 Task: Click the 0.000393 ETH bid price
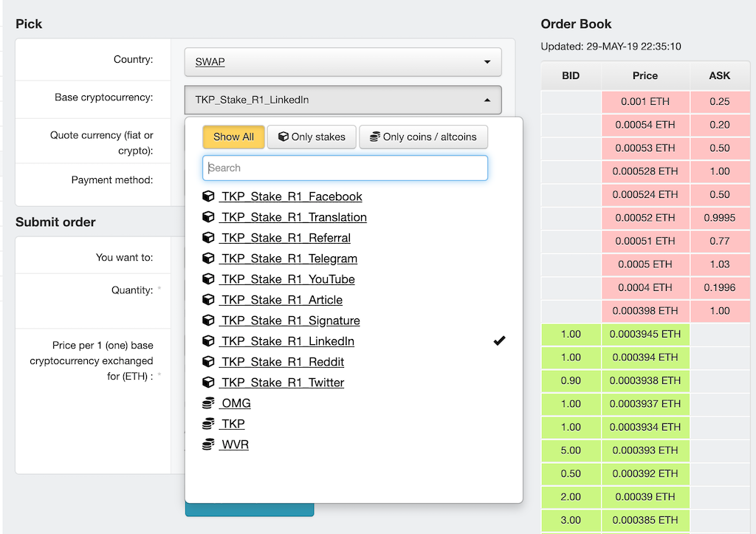645,451
